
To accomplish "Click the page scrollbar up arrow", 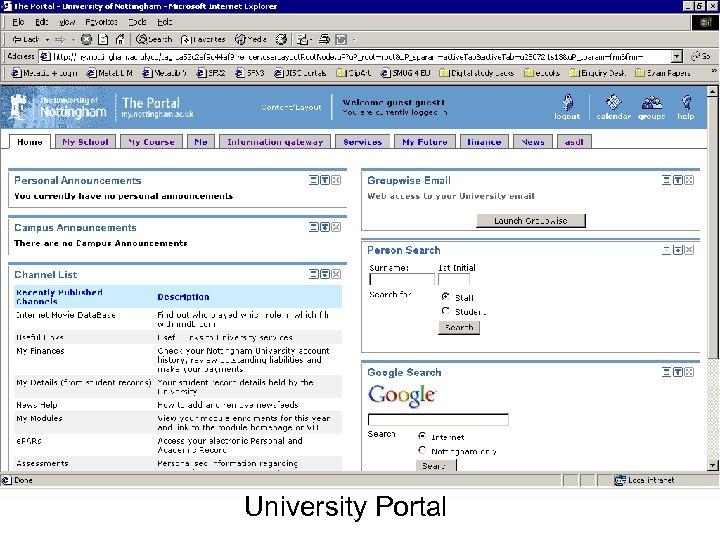I will [712, 91].
